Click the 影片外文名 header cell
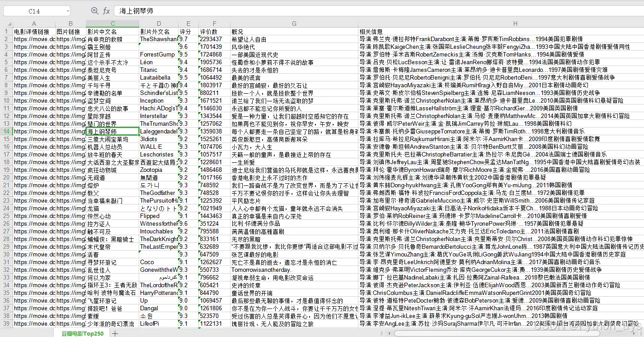The height and width of the screenshot is (337, 644). (158, 32)
